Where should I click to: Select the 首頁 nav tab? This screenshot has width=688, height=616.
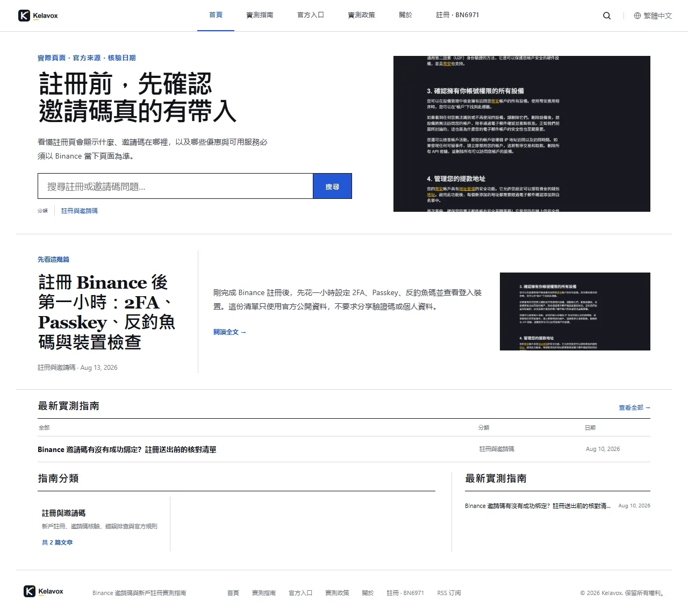point(216,15)
